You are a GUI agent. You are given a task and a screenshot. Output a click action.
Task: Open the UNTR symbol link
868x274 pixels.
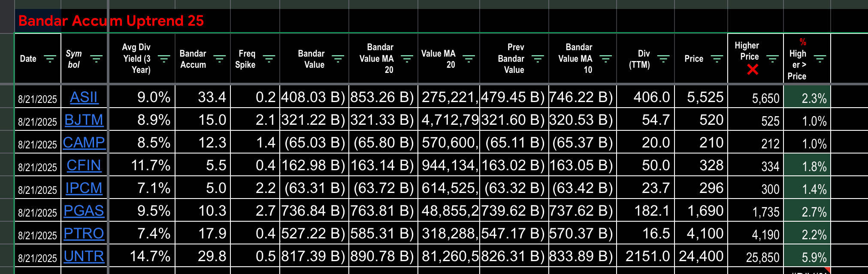84,256
